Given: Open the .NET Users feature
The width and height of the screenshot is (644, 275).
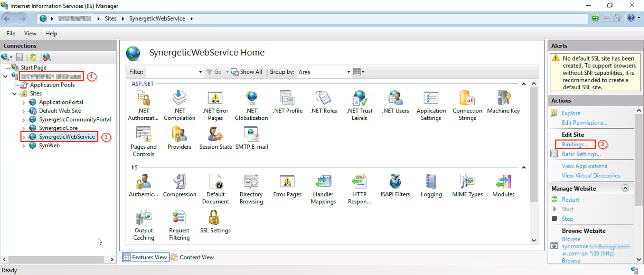Looking at the screenshot, I should 396,102.
